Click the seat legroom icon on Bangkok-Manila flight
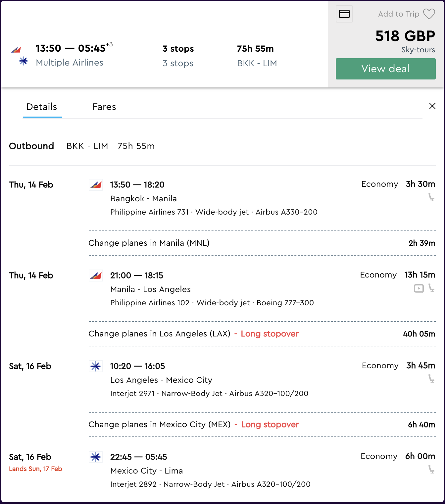The image size is (445, 504). click(431, 197)
